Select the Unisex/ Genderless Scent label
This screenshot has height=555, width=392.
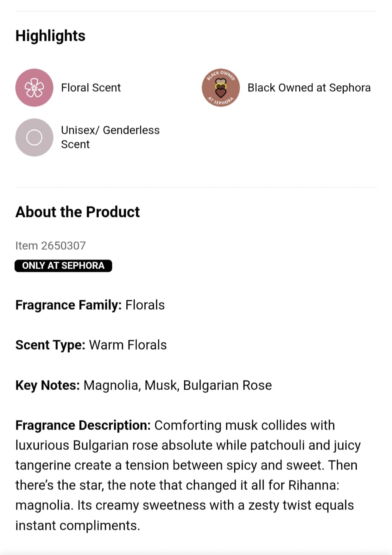(110, 137)
